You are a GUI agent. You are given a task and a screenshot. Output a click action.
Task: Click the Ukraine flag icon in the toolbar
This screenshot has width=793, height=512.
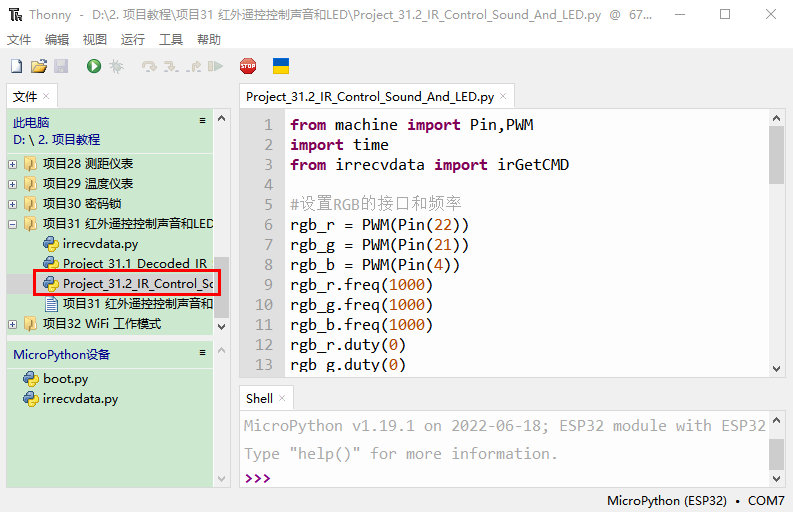(281, 66)
